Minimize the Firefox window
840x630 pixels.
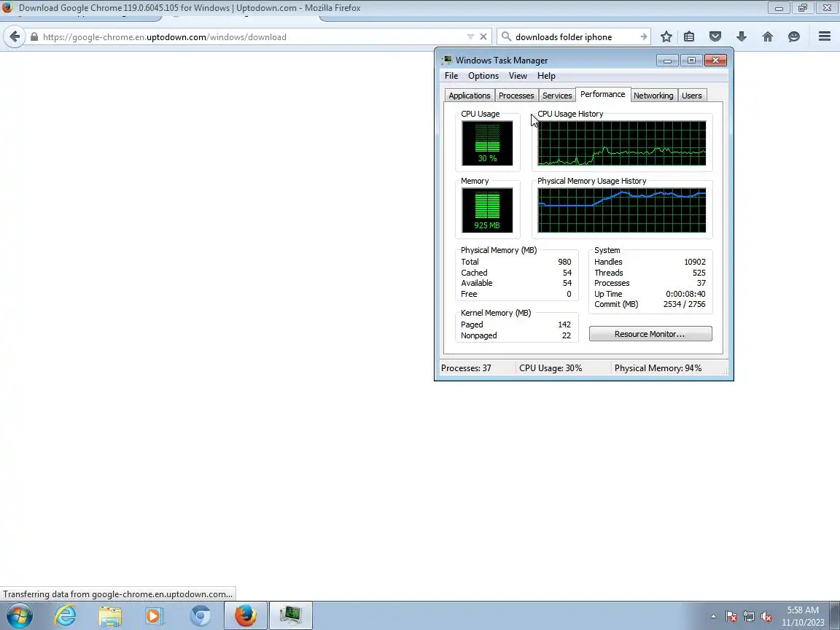[779, 8]
